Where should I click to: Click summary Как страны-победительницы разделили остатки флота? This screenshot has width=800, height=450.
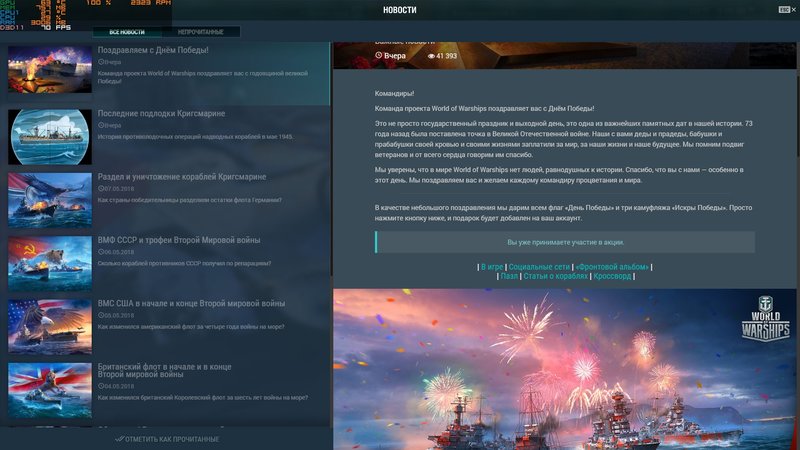[189, 200]
